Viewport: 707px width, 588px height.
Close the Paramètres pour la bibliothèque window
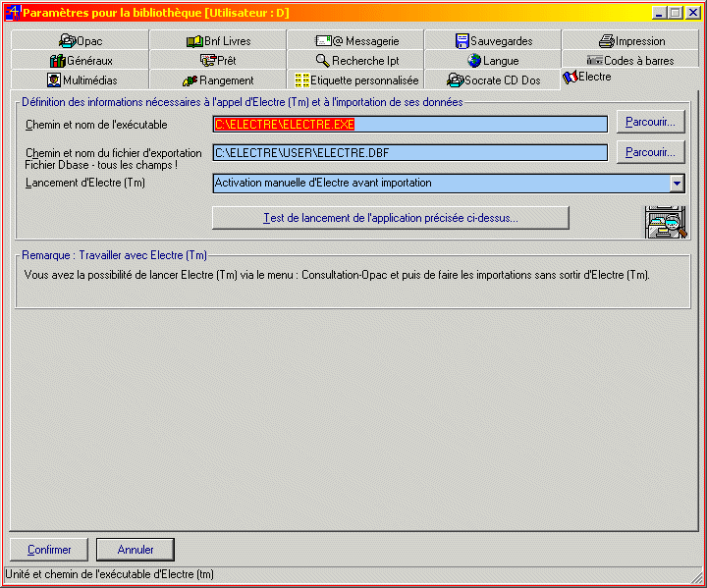pos(692,13)
